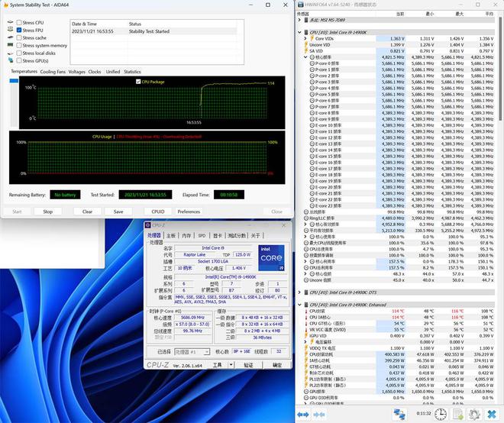Enable the Stress local disks checkbox

19,53
